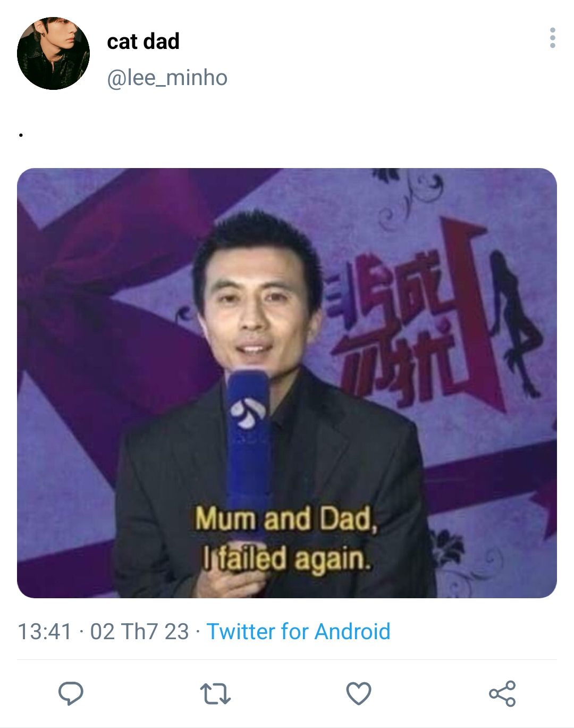Click the display name "cat dad"
This screenshot has height=728, width=574.
point(143,41)
